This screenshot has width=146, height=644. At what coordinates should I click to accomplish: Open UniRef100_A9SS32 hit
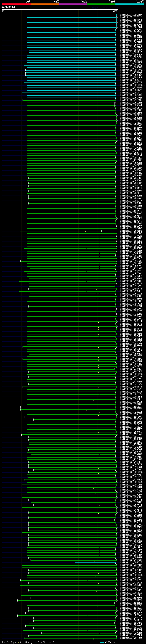[131, 261]
